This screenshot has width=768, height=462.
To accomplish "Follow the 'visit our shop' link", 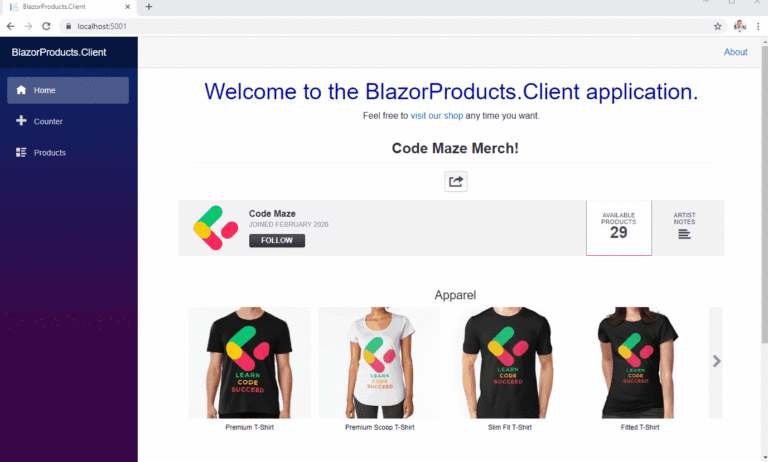I will point(436,116).
